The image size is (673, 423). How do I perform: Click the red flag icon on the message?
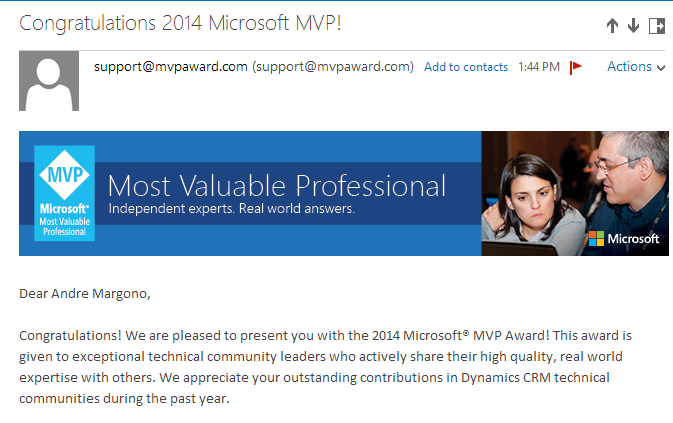(575, 68)
